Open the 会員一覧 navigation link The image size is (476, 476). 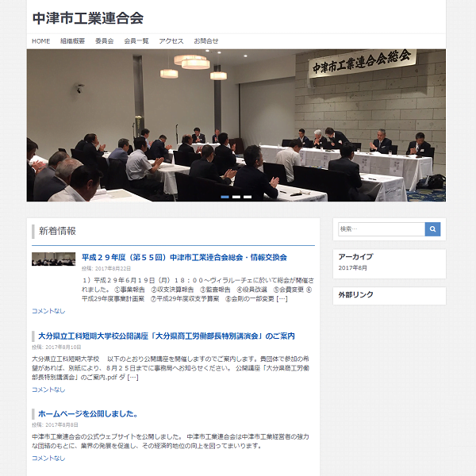[x=136, y=41]
